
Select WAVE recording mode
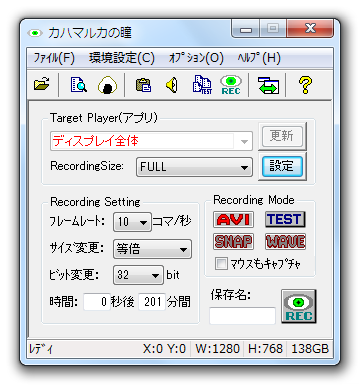tap(285, 242)
